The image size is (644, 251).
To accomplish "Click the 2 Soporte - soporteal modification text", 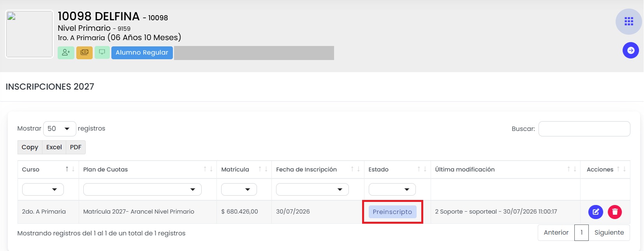I will (496, 212).
